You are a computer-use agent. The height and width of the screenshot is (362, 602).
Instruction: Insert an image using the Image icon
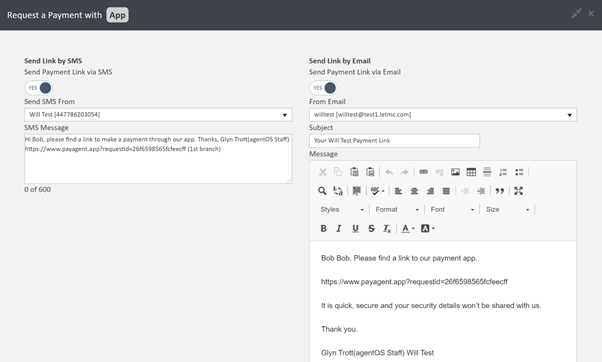pyautogui.click(x=455, y=172)
